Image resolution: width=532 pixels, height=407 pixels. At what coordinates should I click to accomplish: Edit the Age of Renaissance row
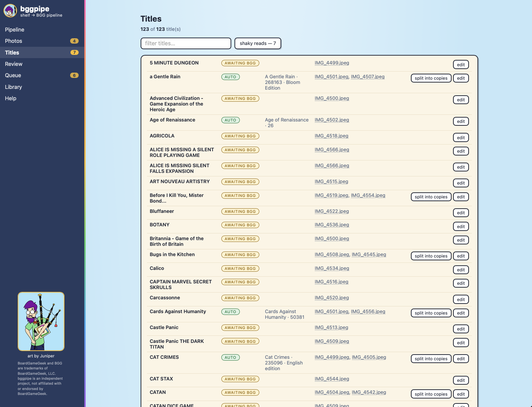coord(461,121)
